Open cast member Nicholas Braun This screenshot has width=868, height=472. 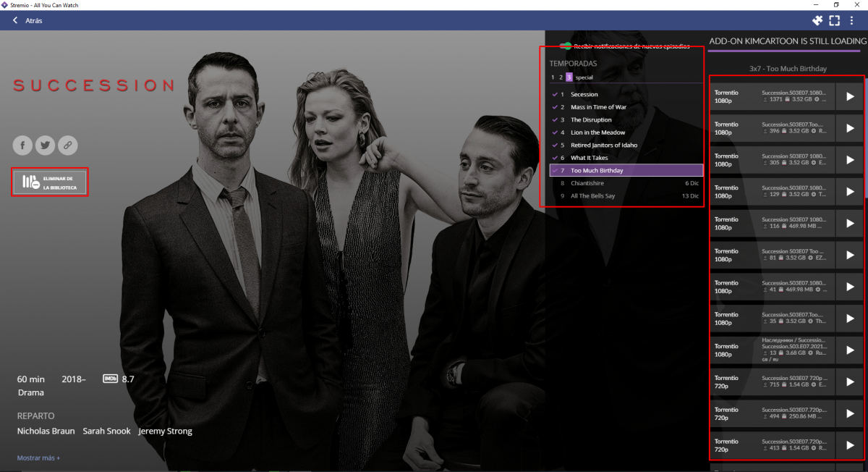tap(45, 431)
